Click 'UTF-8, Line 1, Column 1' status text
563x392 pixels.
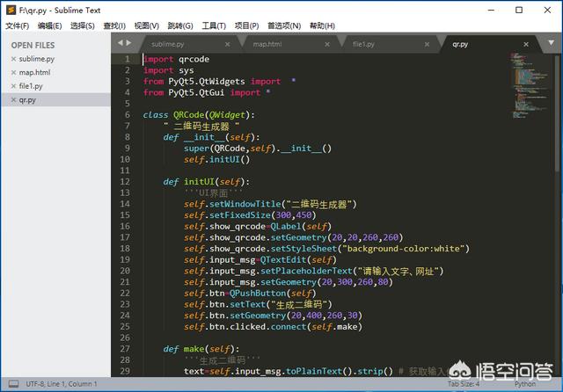coord(62,384)
